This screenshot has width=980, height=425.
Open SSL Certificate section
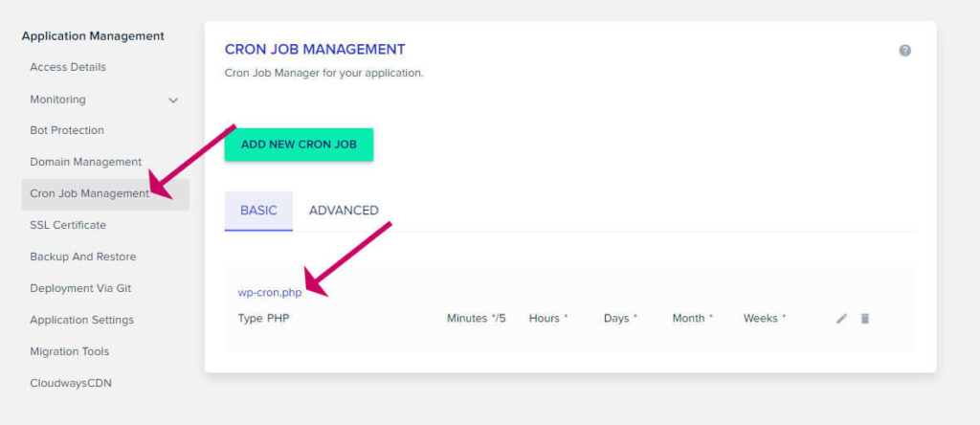68,225
